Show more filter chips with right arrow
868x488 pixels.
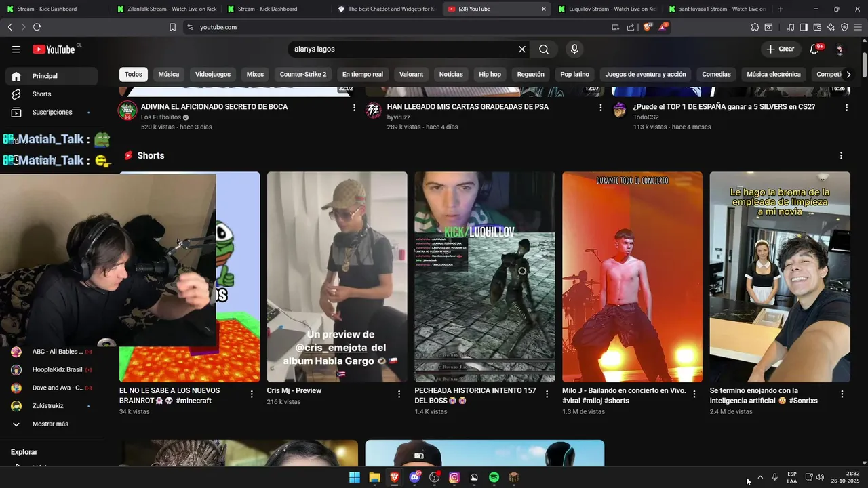[x=848, y=75]
